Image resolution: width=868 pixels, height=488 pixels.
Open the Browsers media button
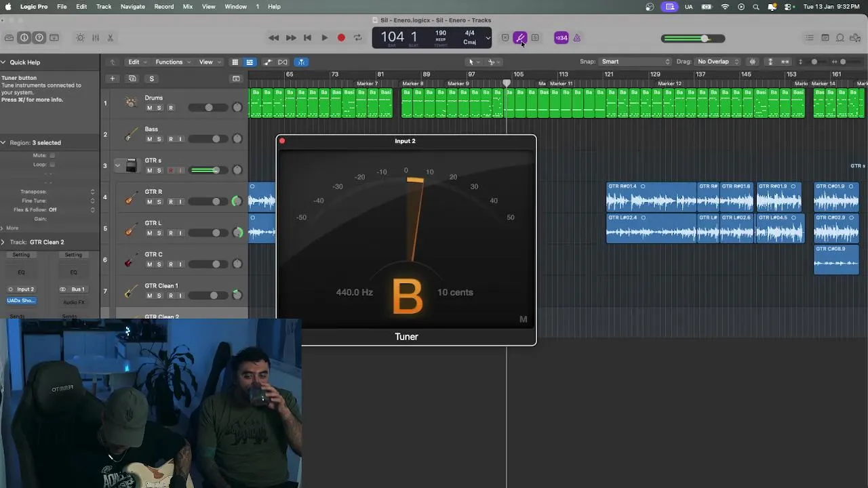(855, 38)
